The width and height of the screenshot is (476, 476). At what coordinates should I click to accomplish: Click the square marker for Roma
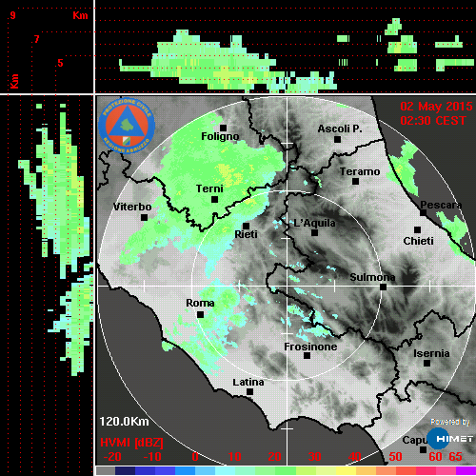200,314
